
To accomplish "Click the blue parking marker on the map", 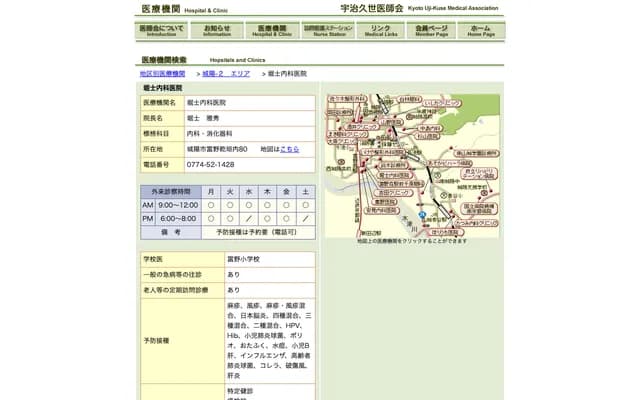I will coord(422,215).
